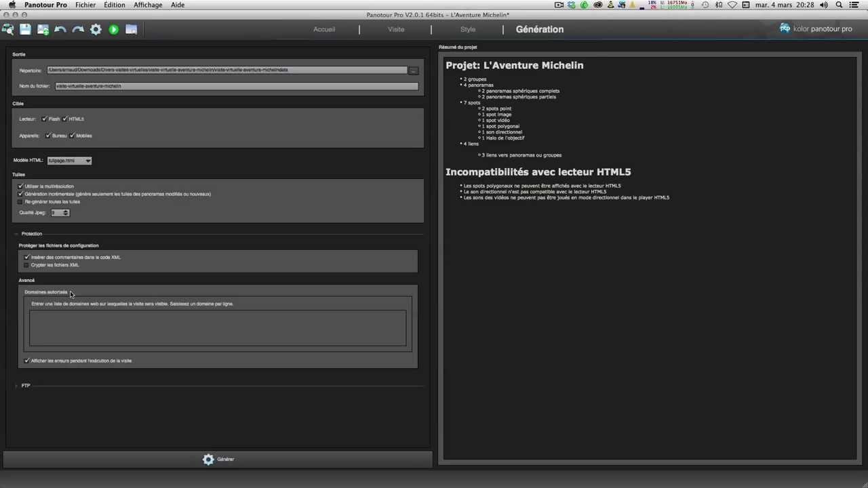The image size is (868, 488).
Task: Open the Panotour Pro application menu
Action: pyautogui.click(x=45, y=5)
